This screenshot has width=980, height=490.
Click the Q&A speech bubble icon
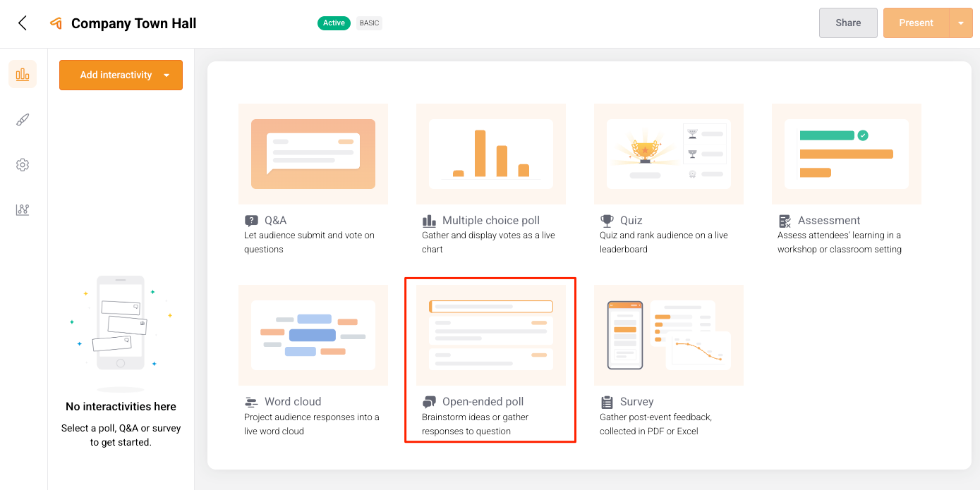click(252, 219)
